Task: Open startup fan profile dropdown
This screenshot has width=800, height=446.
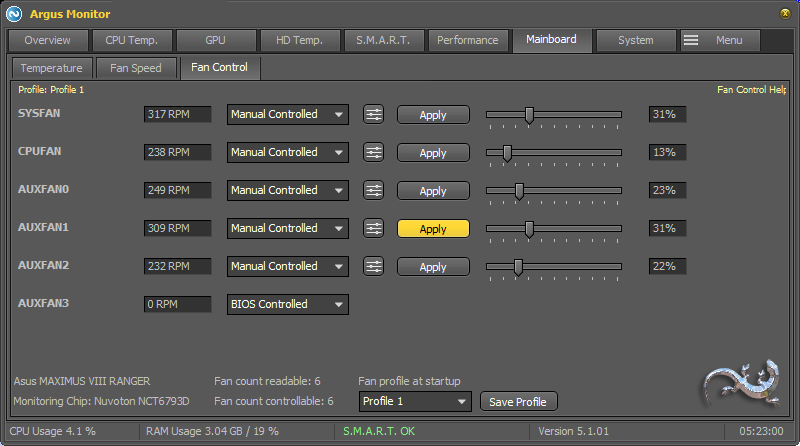Action: pyautogui.click(x=415, y=402)
